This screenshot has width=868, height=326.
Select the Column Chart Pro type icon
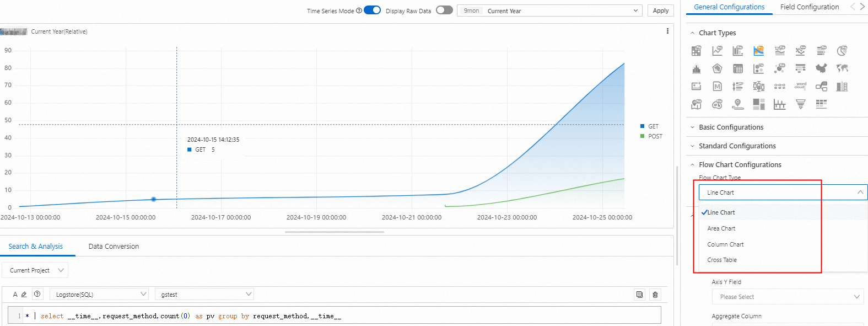click(738, 51)
